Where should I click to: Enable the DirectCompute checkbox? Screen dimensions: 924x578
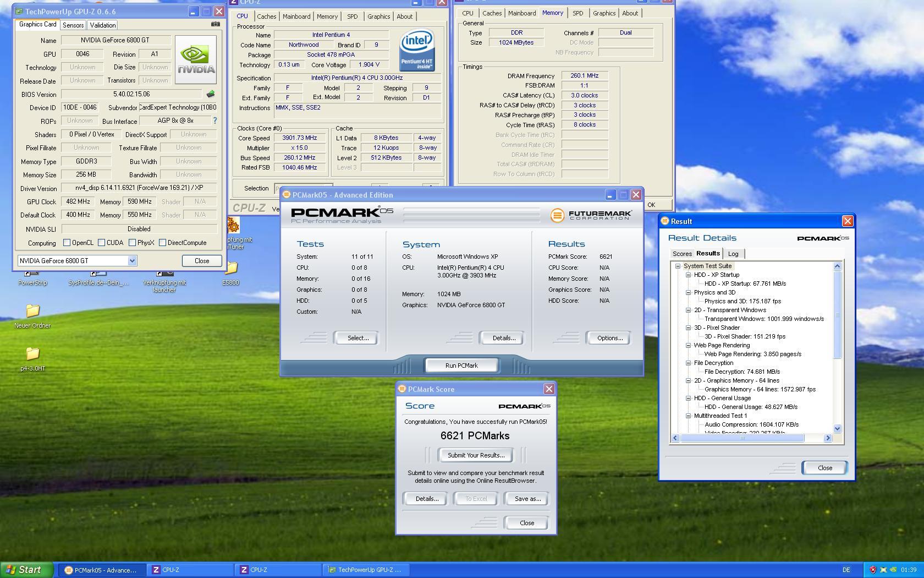162,243
